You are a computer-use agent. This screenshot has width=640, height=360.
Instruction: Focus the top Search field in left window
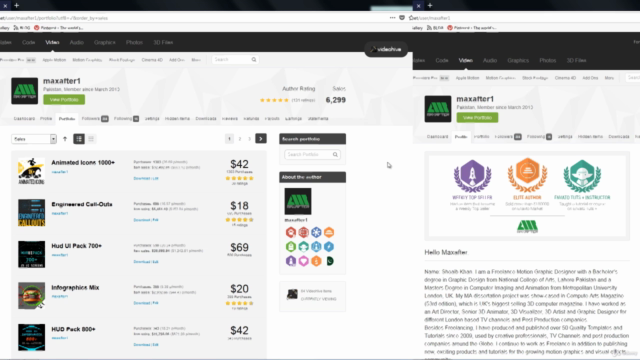pos(235,60)
